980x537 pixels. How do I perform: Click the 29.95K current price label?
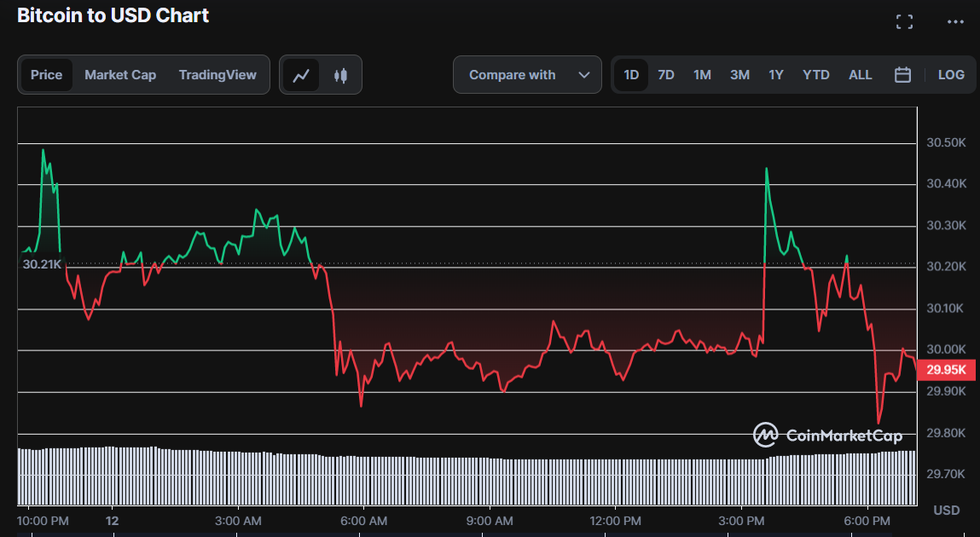[x=946, y=370]
